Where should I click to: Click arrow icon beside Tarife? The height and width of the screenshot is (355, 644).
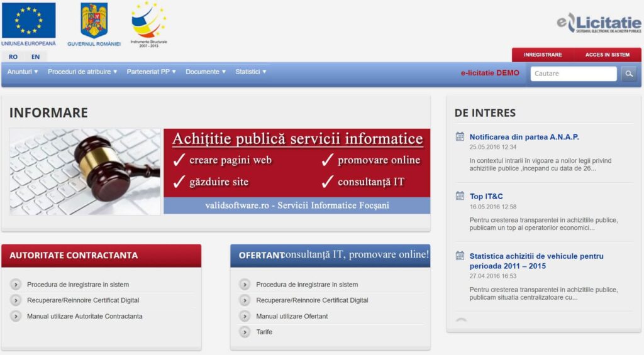tap(245, 332)
